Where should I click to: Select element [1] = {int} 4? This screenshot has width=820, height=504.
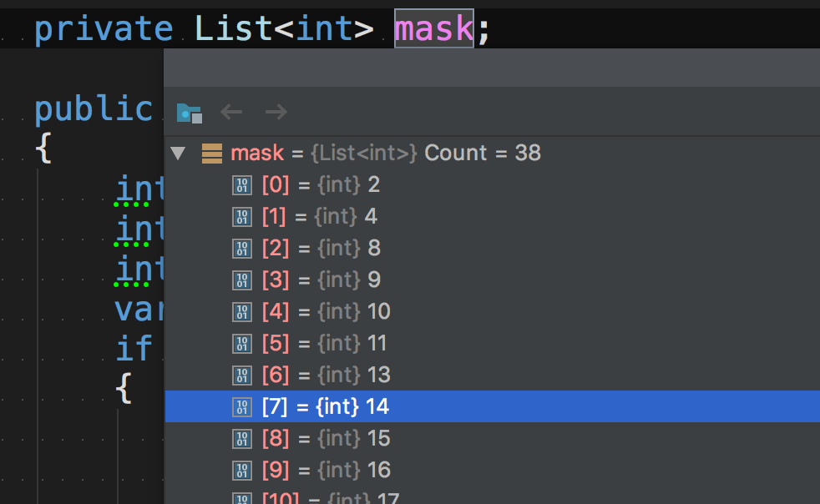click(492, 216)
